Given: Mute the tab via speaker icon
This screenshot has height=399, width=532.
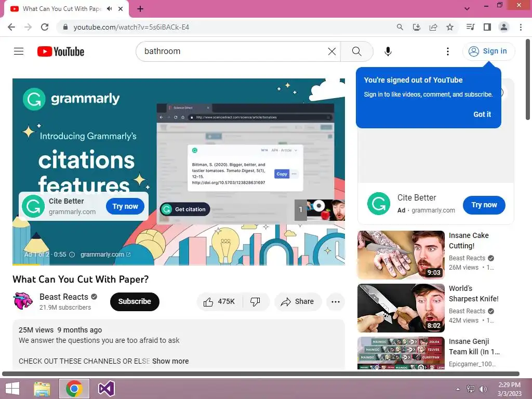Looking at the screenshot, I should coord(109,9).
